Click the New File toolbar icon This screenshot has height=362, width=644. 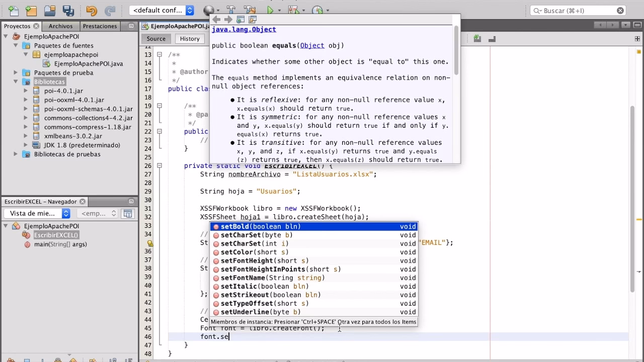coord(14,10)
